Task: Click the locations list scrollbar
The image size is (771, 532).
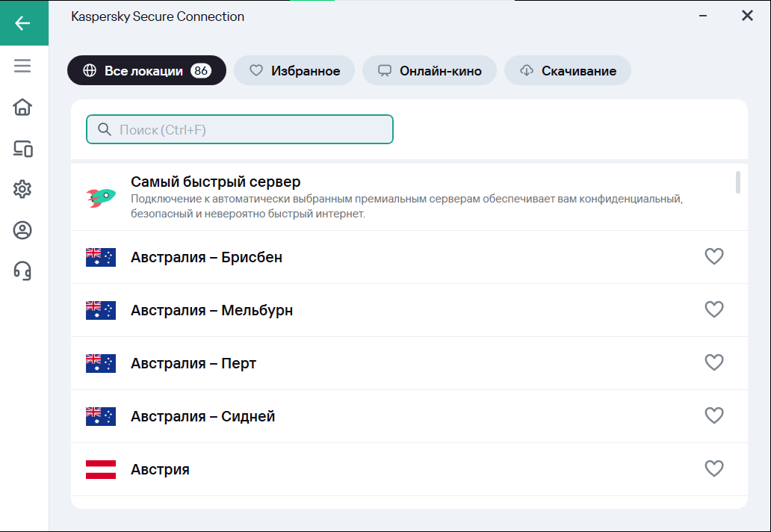Action: point(738,182)
